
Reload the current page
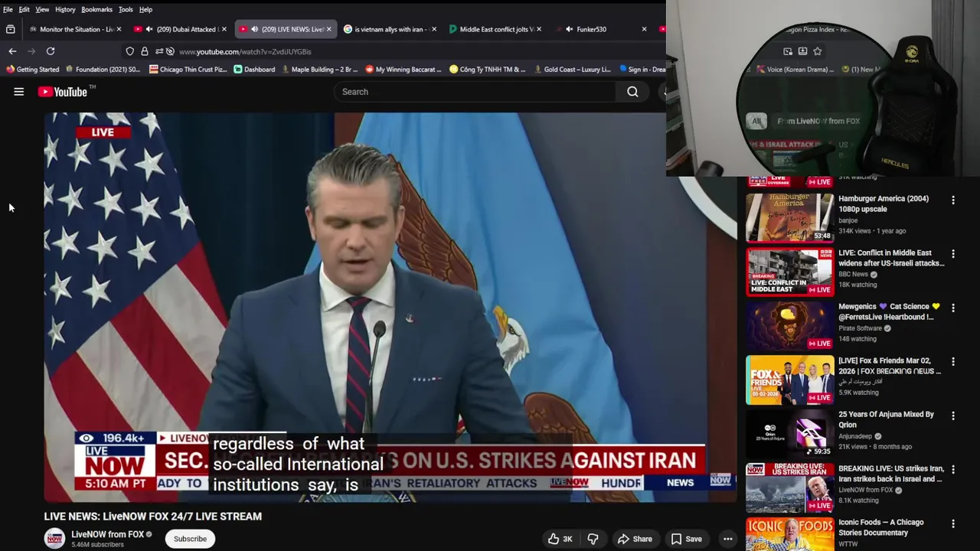pos(51,51)
